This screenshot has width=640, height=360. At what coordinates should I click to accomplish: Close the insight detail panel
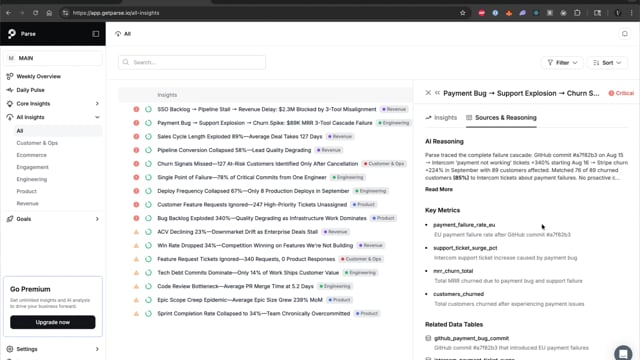(x=428, y=93)
